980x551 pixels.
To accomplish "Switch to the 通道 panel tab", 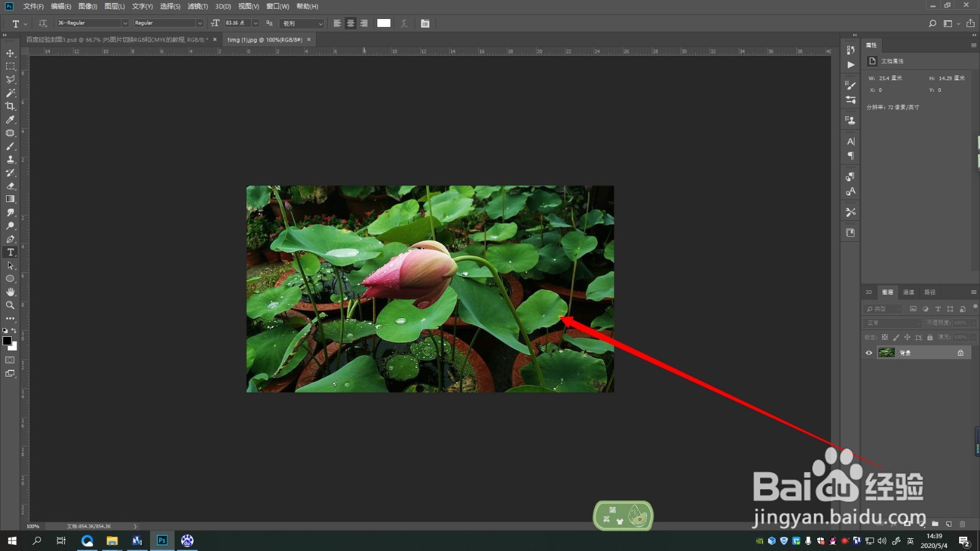I will (908, 292).
